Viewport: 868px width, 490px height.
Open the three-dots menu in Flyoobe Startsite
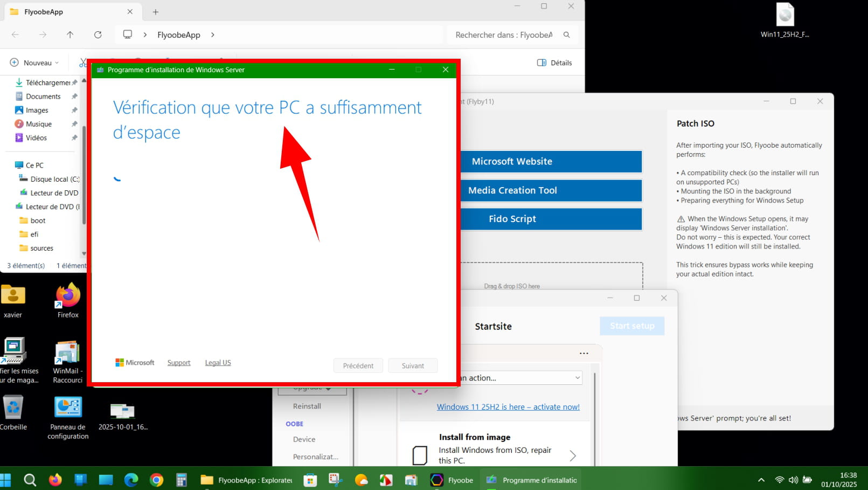pos(584,354)
